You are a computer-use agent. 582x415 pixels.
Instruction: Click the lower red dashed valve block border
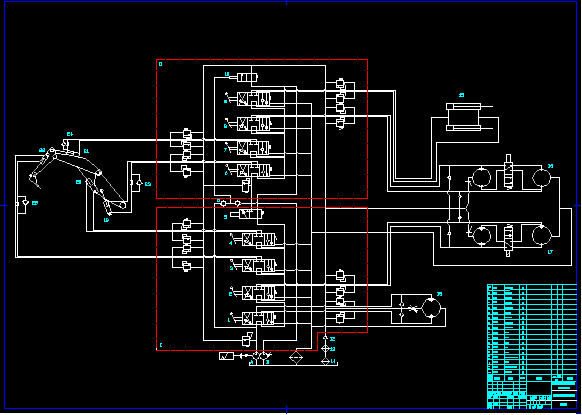262,278
